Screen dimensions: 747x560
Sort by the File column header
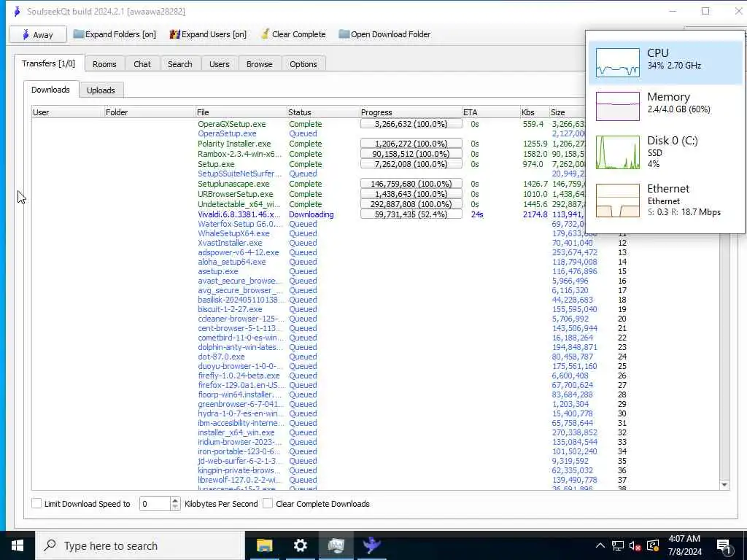point(241,112)
